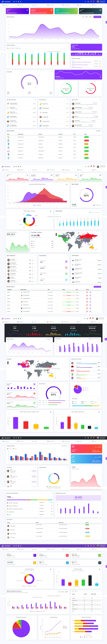Open the Best Selling Products options menu

point(36,100)
